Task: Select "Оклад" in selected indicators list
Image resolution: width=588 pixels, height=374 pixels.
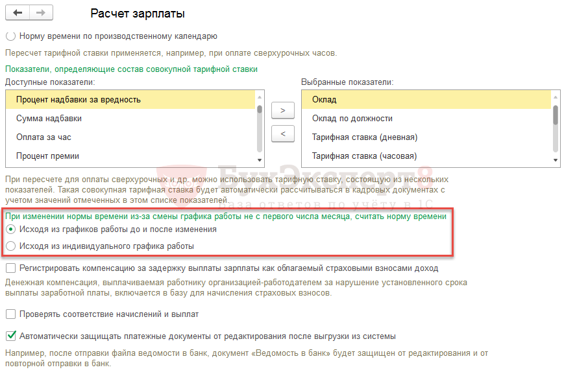Action: click(426, 100)
